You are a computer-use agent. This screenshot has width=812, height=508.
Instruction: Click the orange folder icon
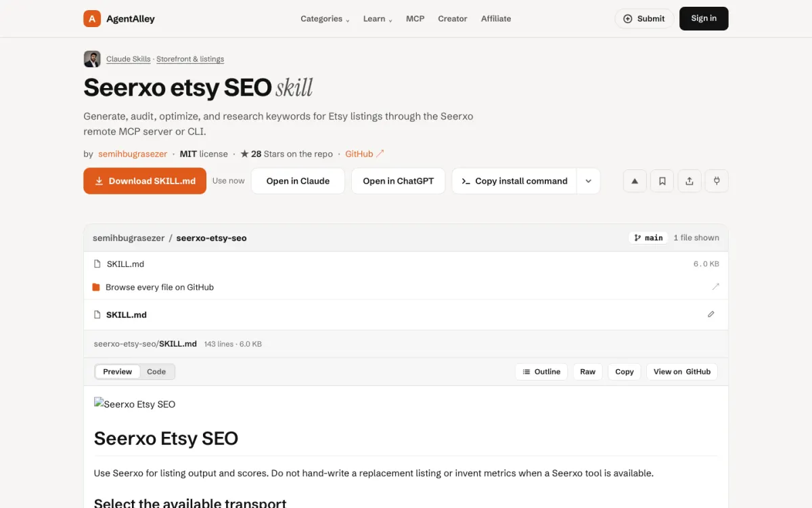point(96,287)
